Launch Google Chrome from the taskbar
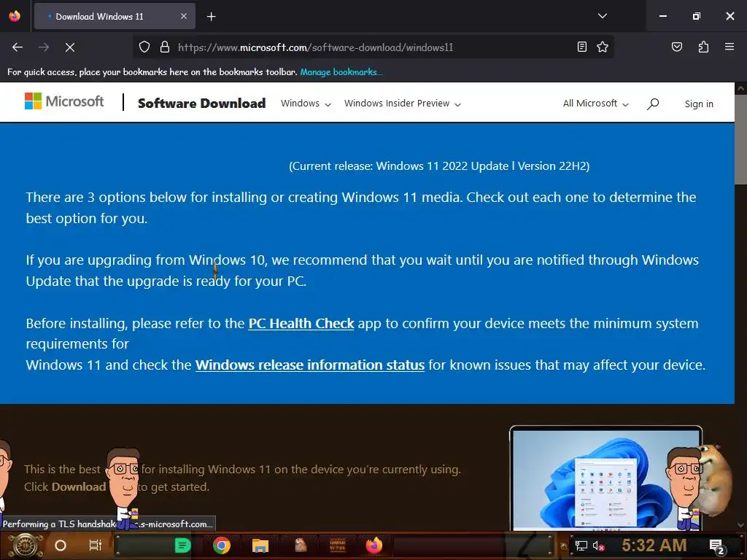Screen dimensions: 747x560 [222, 545]
